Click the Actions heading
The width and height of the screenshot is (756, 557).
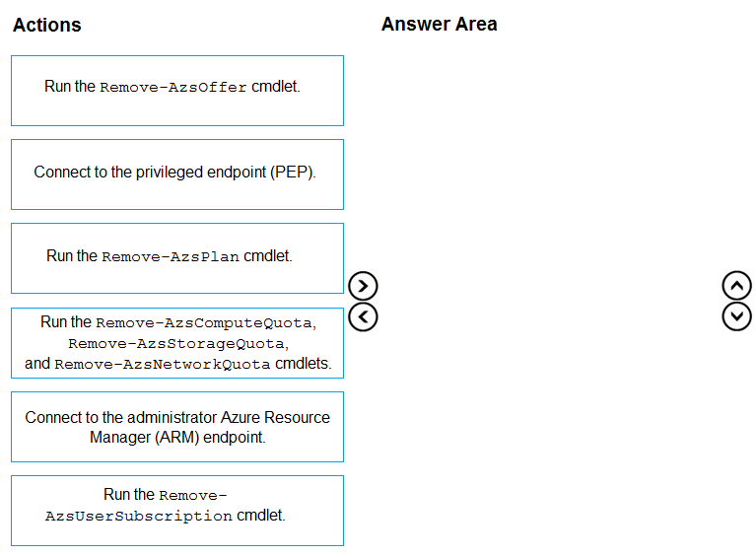pyautogui.click(x=47, y=25)
